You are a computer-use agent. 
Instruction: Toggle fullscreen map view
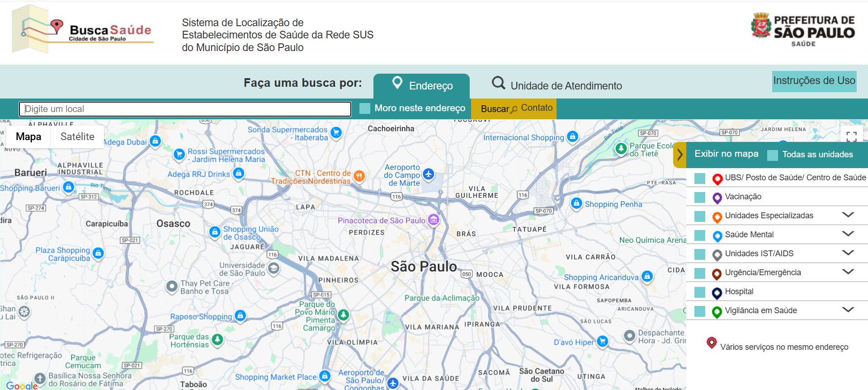(851, 136)
